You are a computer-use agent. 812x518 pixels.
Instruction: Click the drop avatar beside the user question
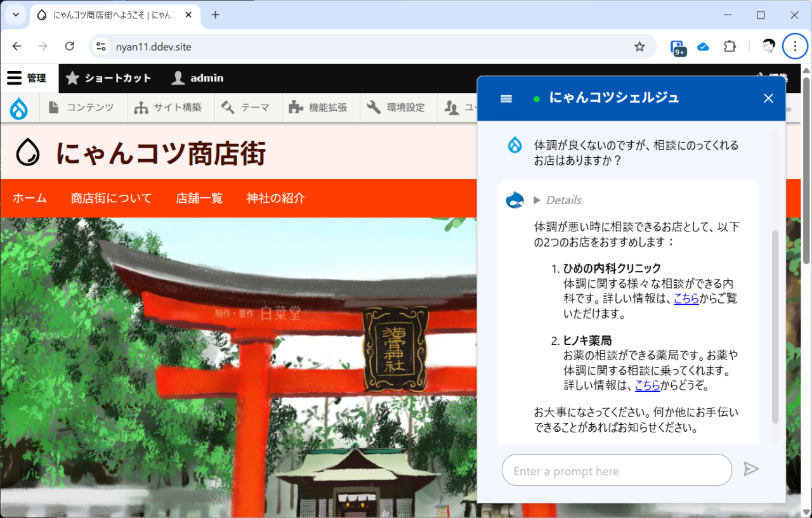(x=514, y=145)
